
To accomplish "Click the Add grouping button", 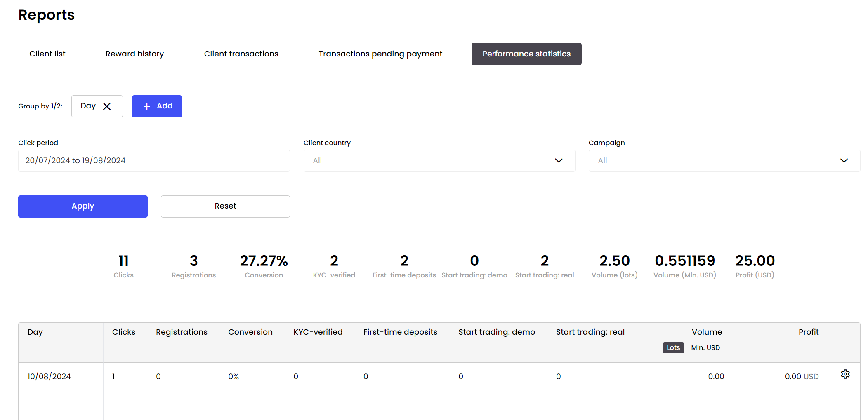I will pyautogui.click(x=157, y=106).
